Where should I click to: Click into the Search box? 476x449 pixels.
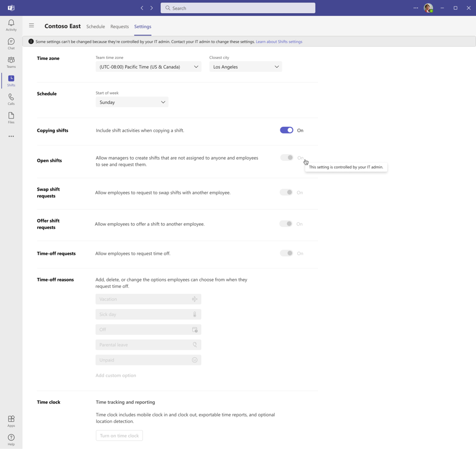point(238,8)
